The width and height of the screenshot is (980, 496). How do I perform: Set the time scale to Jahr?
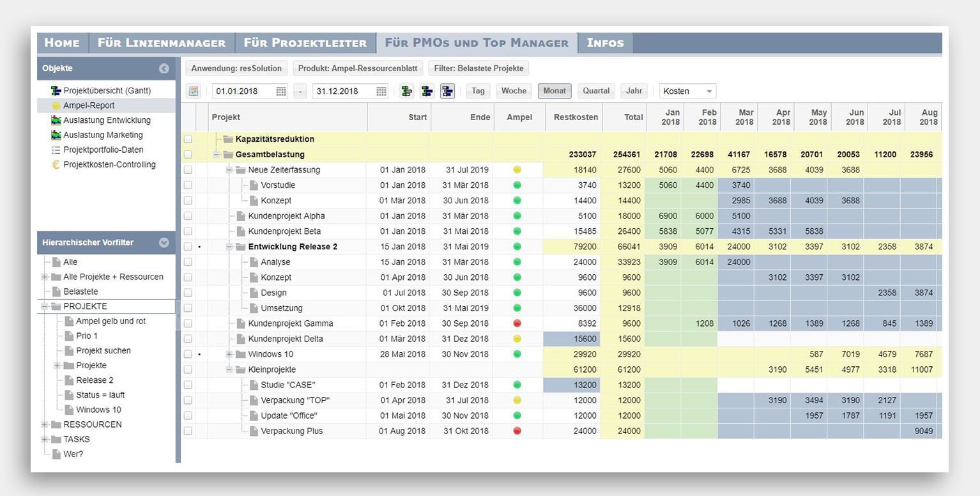(634, 91)
